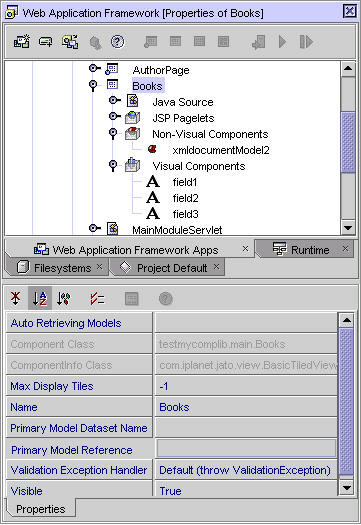Click the Name value field showing Books

pos(246,407)
